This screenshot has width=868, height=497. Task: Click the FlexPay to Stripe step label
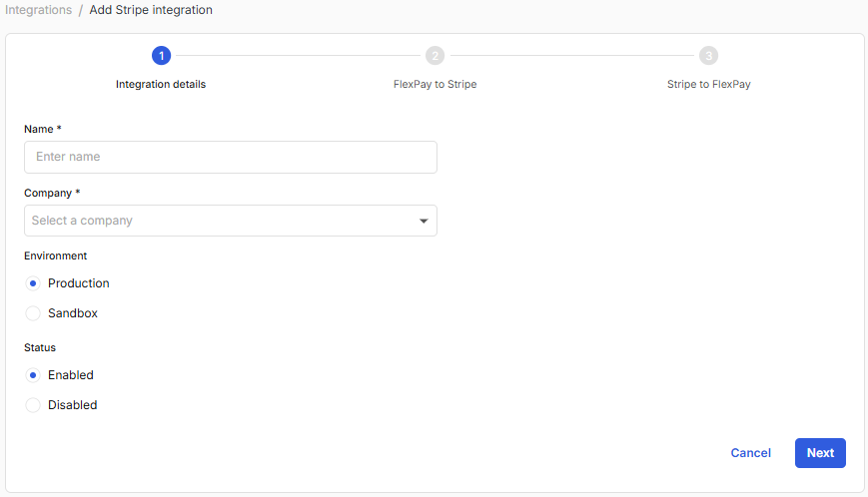tap(435, 84)
